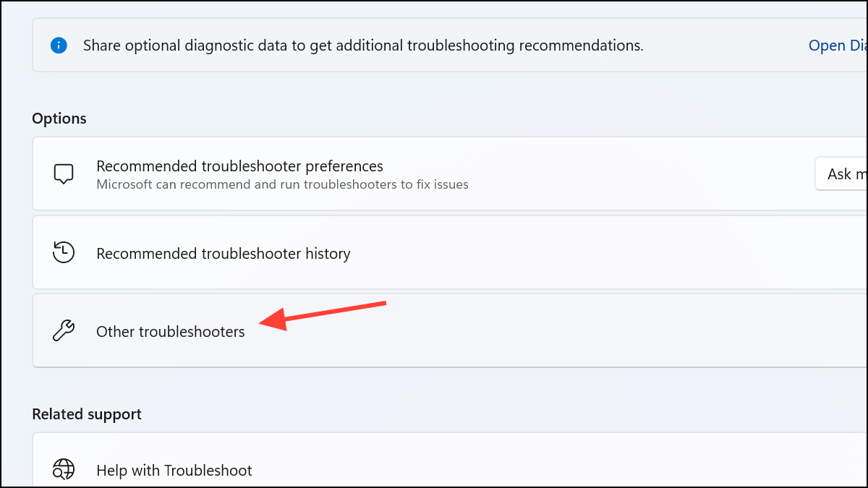Select the Options section header
The width and height of the screenshot is (868, 488).
click(59, 118)
